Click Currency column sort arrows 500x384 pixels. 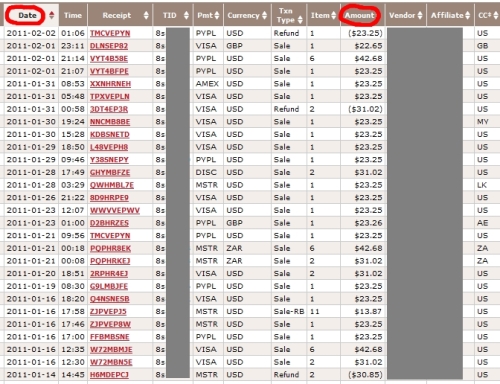[265, 15]
